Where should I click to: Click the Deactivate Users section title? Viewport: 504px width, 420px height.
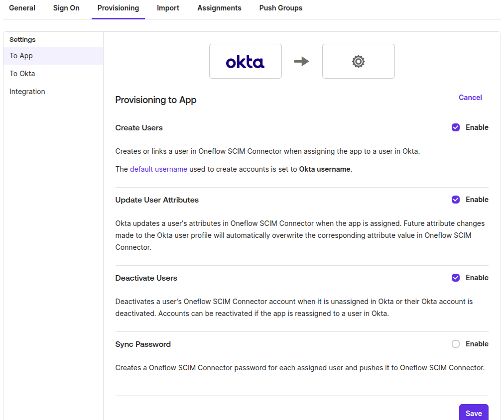(146, 278)
